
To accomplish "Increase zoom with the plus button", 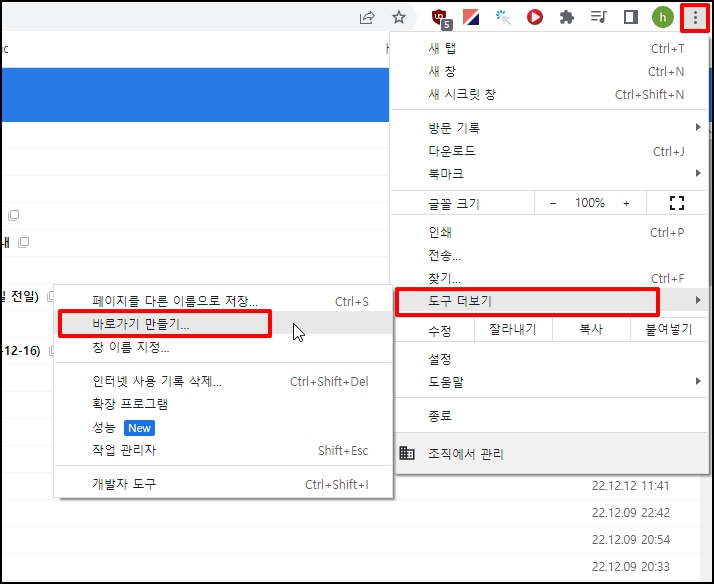I will (x=627, y=203).
